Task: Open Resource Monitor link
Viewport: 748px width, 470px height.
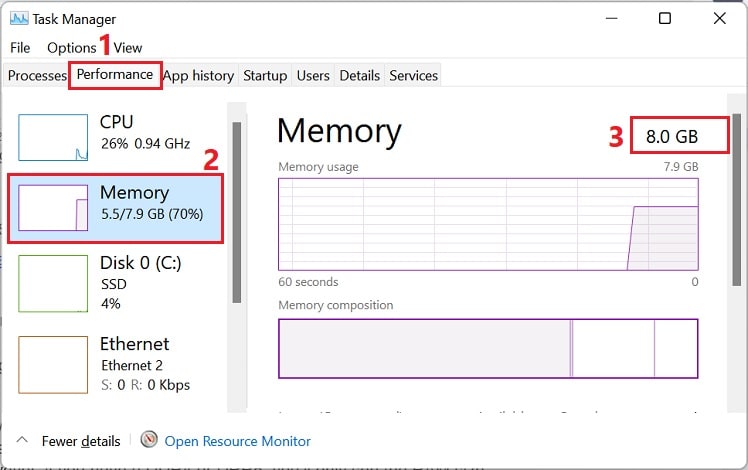Action: tap(237, 441)
